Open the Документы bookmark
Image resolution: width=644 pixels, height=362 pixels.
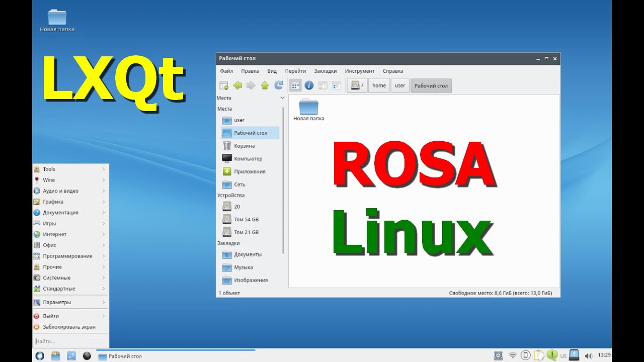tap(249, 254)
